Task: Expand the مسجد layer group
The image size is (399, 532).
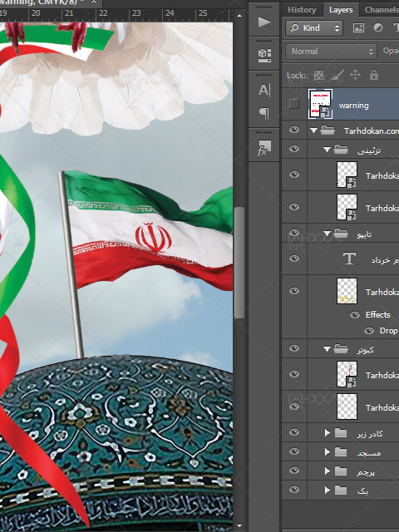Action: pyautogui.click(x=327, y=451)
